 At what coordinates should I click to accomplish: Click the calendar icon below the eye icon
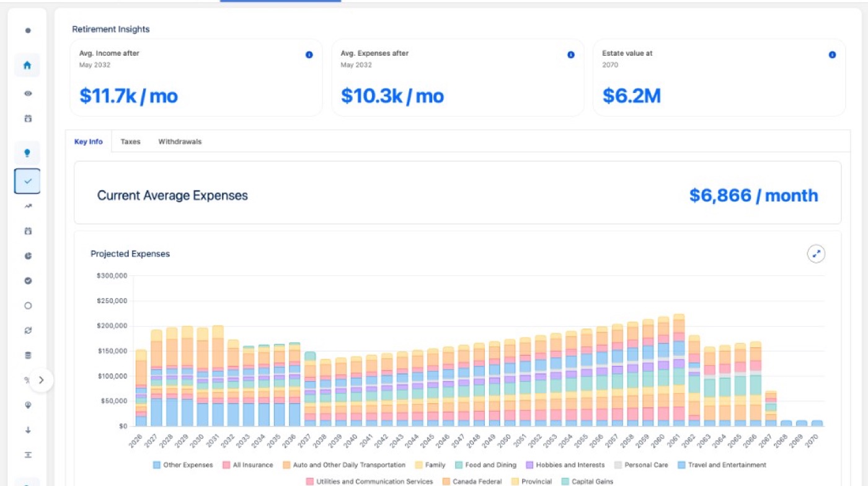(27, 118)
